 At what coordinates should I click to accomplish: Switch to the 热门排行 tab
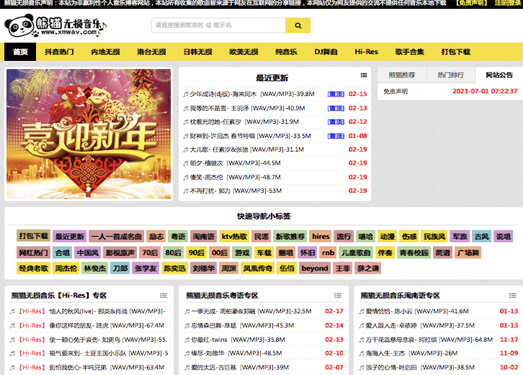[x=451, y=75]
